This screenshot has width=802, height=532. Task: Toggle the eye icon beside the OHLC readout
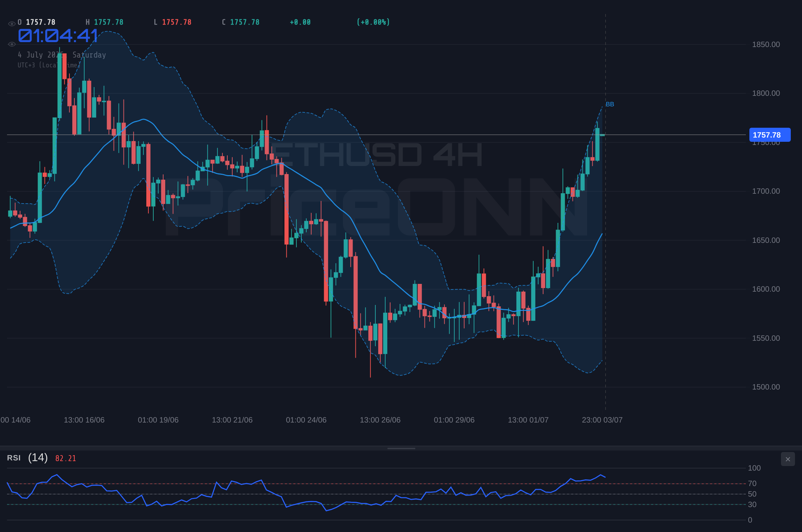[12, 24]
